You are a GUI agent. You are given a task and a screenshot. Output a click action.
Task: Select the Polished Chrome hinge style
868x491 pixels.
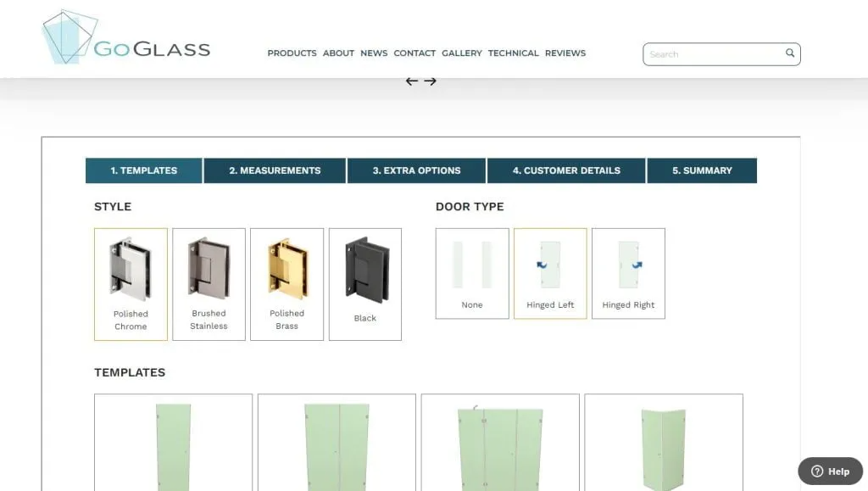(131, 284)
